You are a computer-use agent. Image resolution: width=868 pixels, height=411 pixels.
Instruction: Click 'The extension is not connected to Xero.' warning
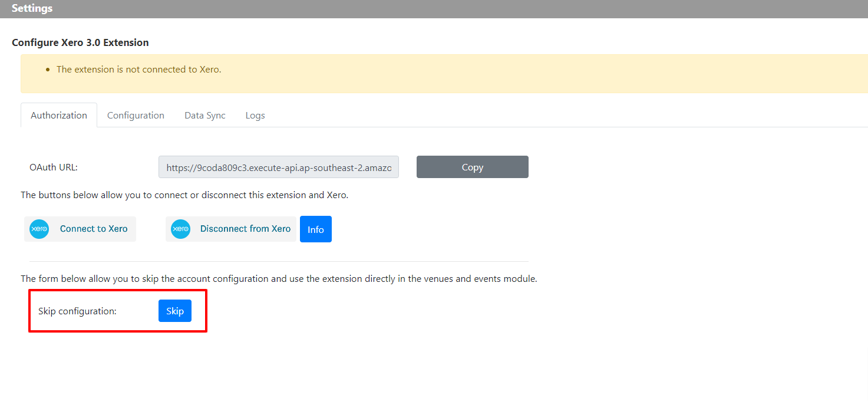point(138,69)
